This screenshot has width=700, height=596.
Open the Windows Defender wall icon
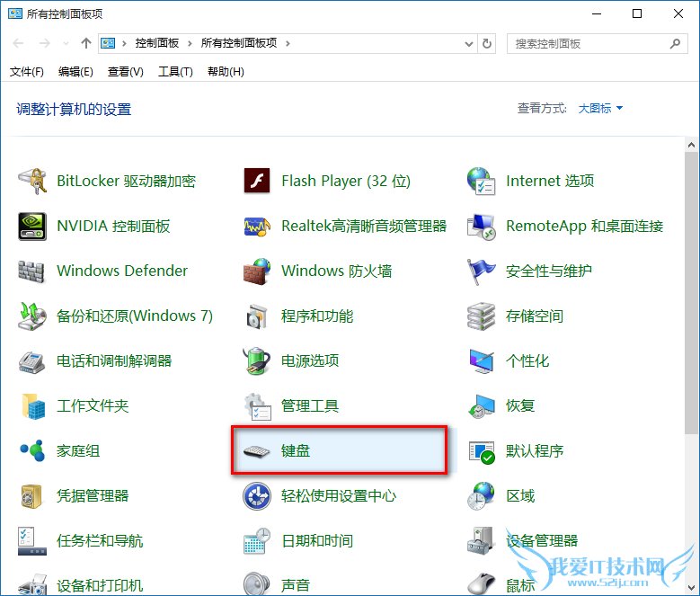click(x=31, y=271)
